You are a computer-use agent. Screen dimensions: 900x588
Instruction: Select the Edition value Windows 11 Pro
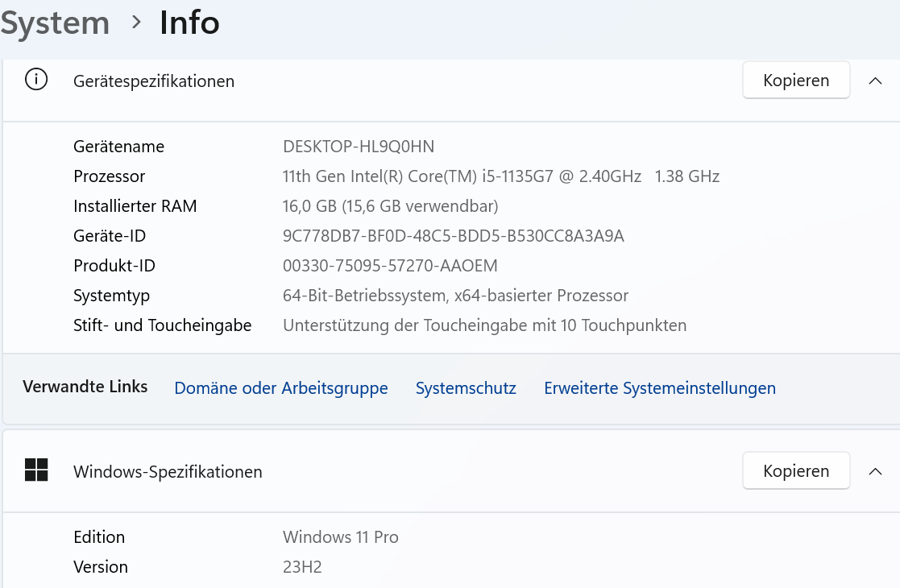click(341, 537)
